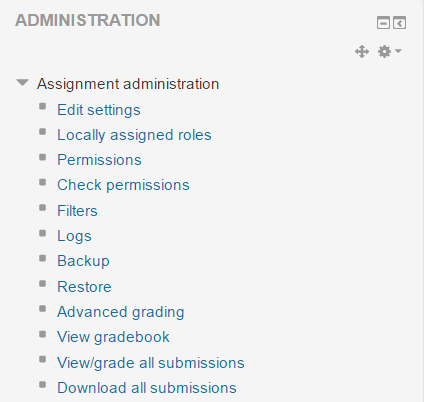Image resolution: width=424 pixels, height=402 pixels.
Task: Open Advanced grading settings
Action: [121, 312]
